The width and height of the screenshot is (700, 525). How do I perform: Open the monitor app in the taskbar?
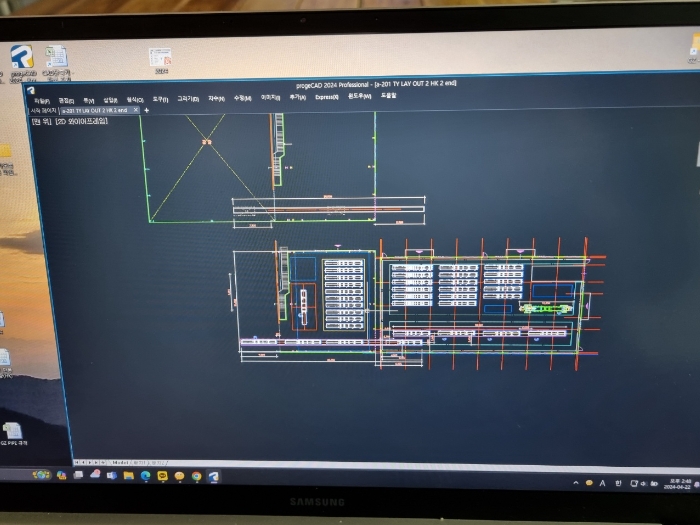(x=78, y=475)
